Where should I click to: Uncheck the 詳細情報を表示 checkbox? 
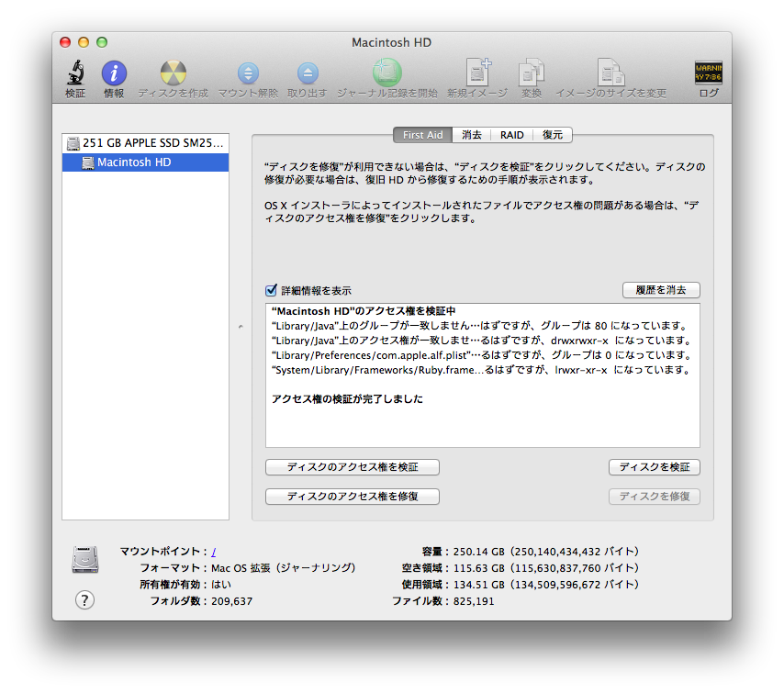pyautogui.click(x=271, y=290)
